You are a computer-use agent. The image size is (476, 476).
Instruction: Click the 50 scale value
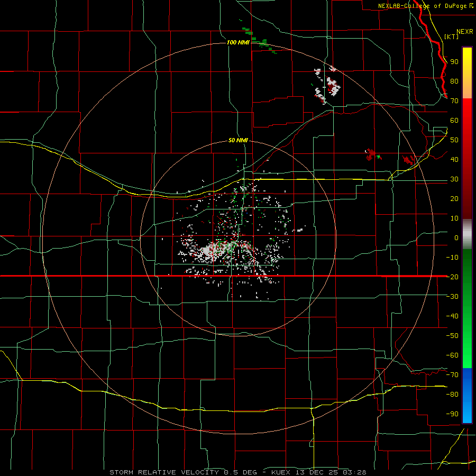click(x=454, y=140)
